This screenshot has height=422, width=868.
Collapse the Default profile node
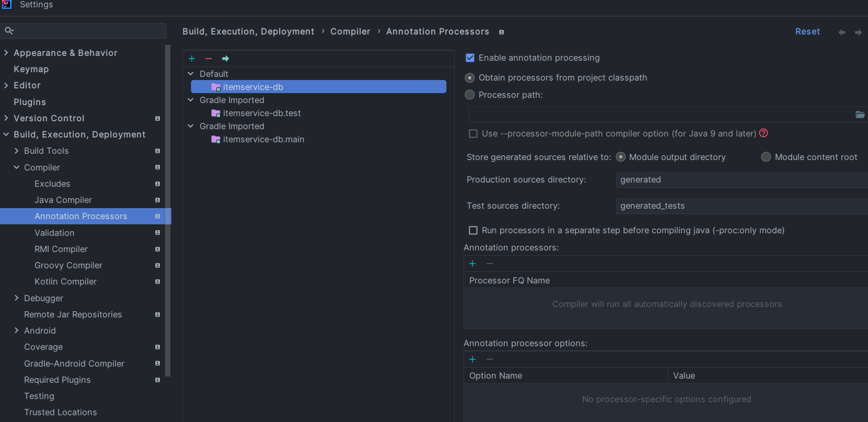point(191,74)
